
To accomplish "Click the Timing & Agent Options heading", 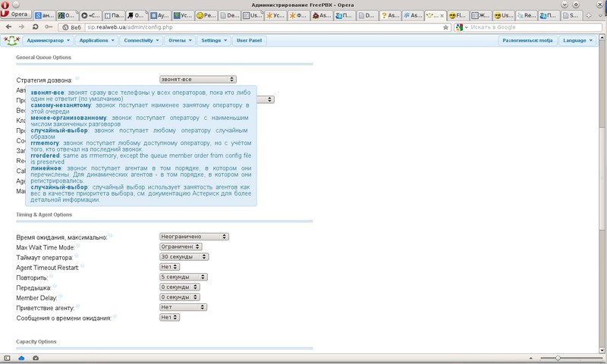I will (44, 215).
